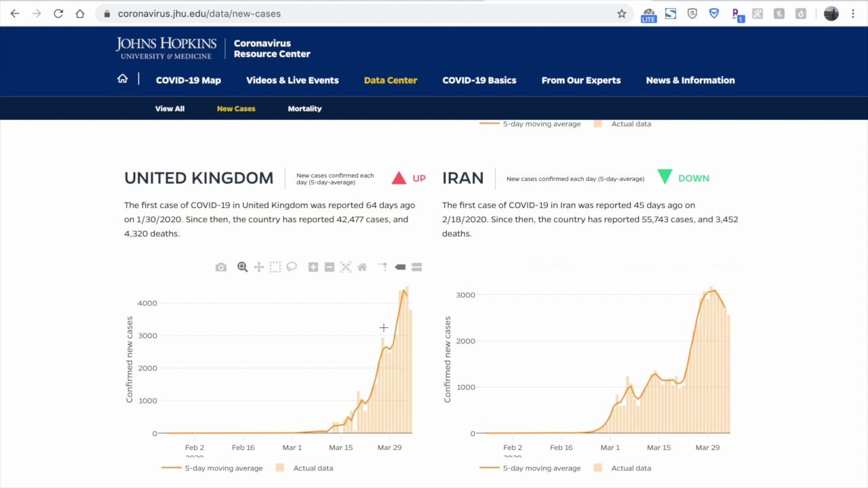Open Coronavirus Resource Center title link

click(272, 48)
